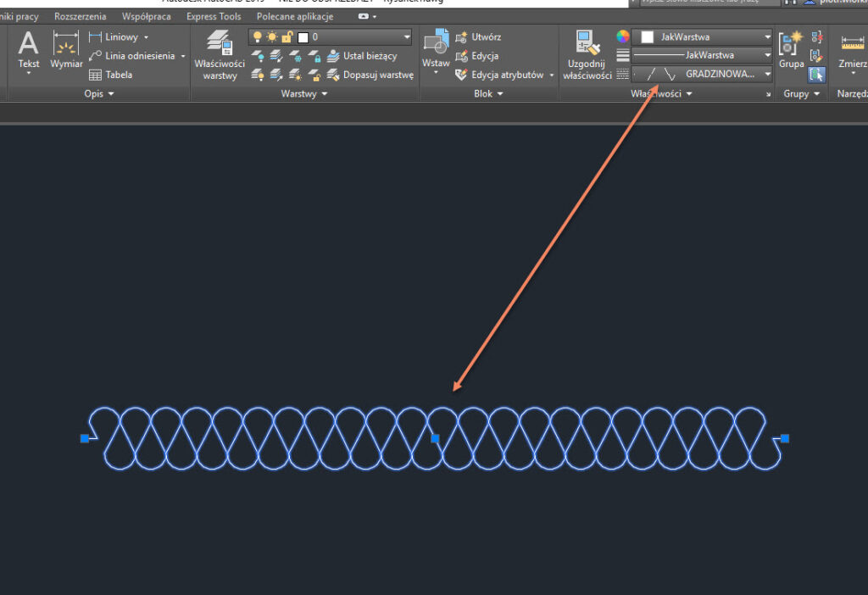
Task: Click the Edycja atrybutów button
Action: pyautogui.click(x=506, y=75)
